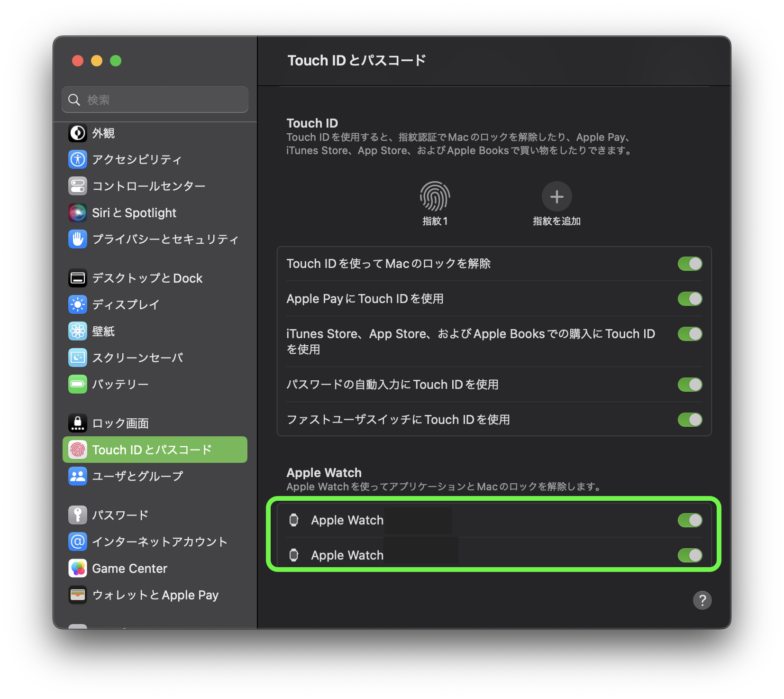Disable Apple Pay に Touch ID を使用
The width and height of the screenshot is (784, 699).
[x=690, y=299]
